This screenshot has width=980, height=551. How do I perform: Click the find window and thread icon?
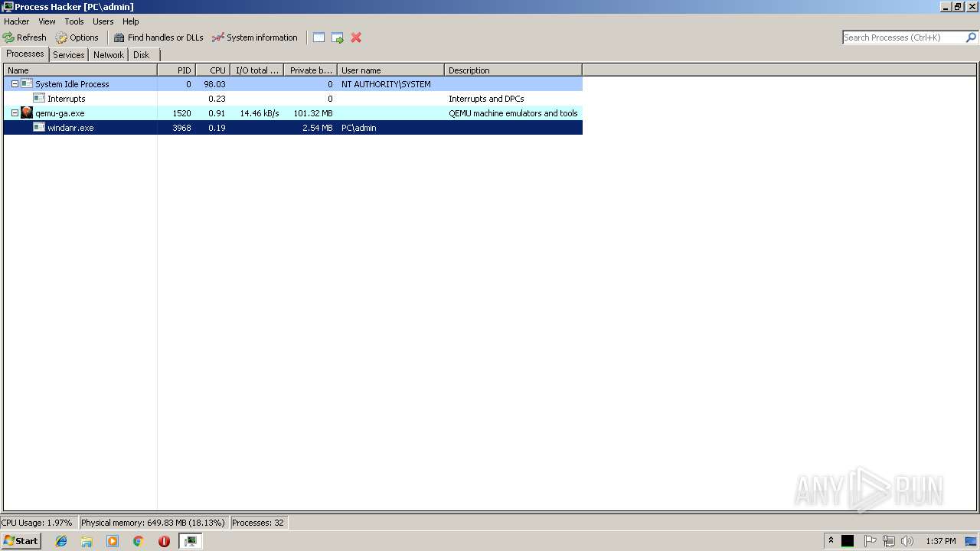point(338,37)
